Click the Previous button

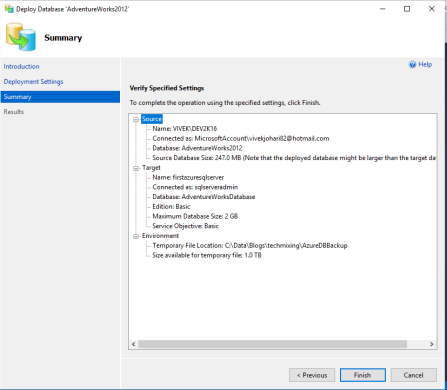312,375
